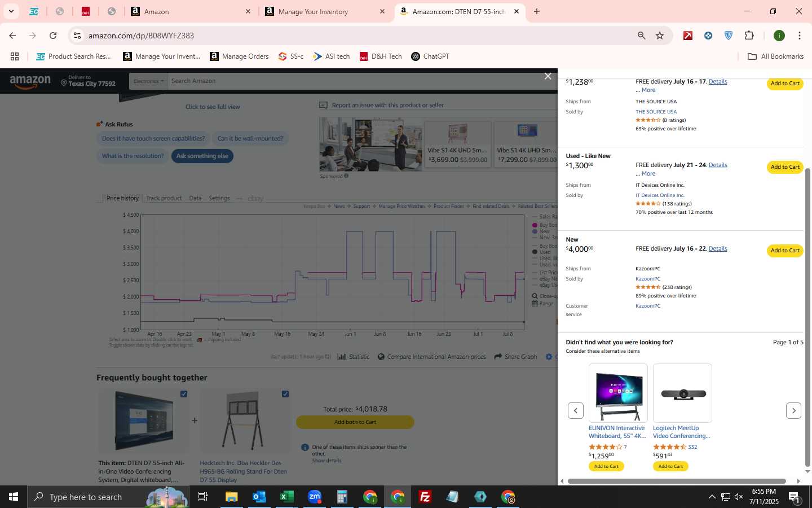
Task: Close the offers side panel with X
Action: (548, 76)
